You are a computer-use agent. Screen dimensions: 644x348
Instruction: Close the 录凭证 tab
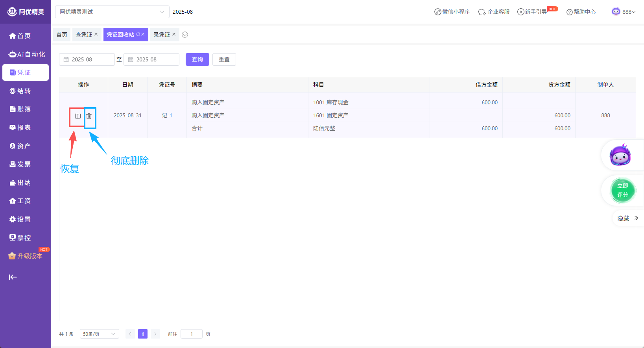pyautogui.click(x=174, y=35)
